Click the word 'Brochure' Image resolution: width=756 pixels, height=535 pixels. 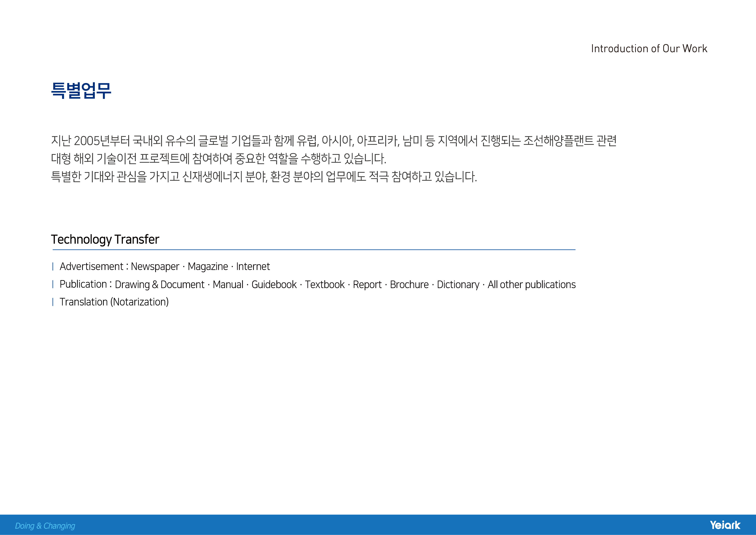409,284
